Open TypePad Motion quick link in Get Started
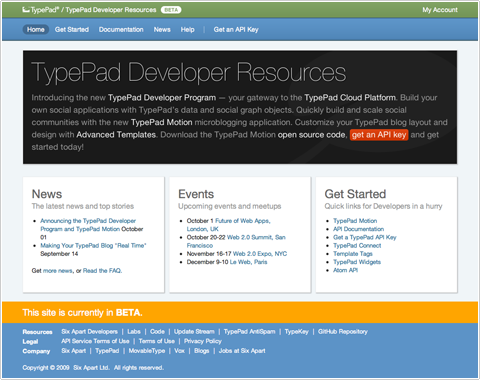 (355, 221)
